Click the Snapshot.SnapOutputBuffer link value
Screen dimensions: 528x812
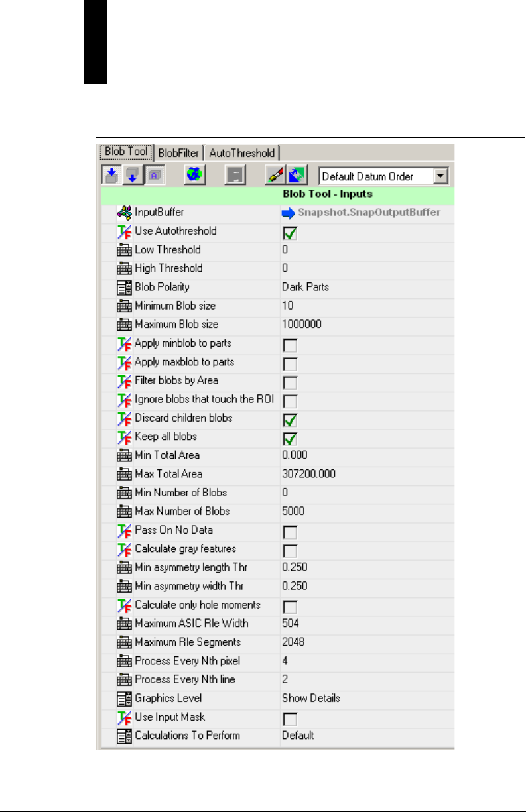(x=369, y=213)
